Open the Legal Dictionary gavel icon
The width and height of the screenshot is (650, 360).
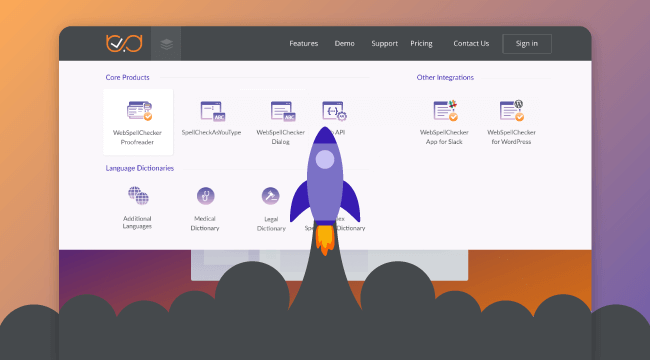(270, 196)
